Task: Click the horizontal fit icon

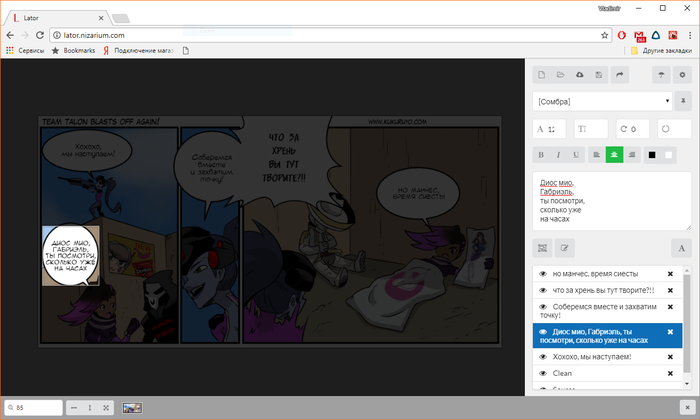Action: [74, 408]
